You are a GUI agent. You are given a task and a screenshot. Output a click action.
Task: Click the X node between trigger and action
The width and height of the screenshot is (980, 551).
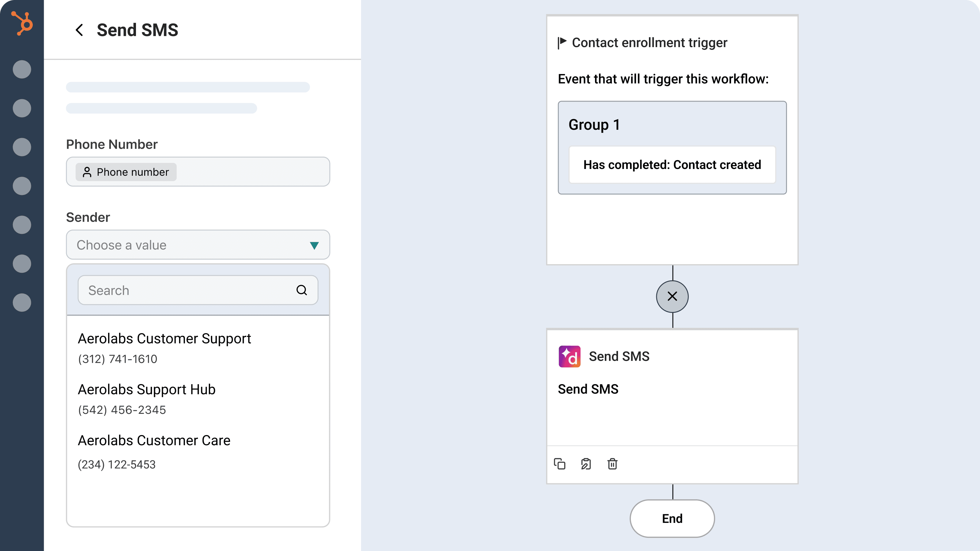click(672, 296)
